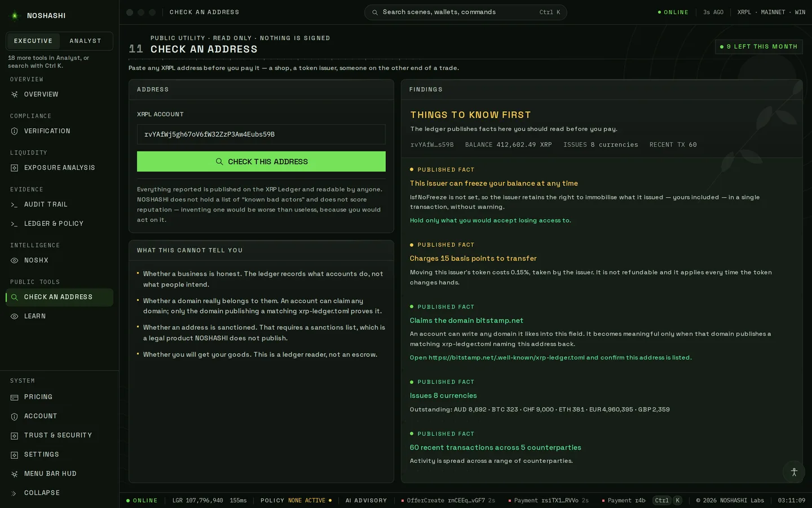Click the Check an Address magnifier icon
Viewport: 812px width, 508px height.
point(15,297)
